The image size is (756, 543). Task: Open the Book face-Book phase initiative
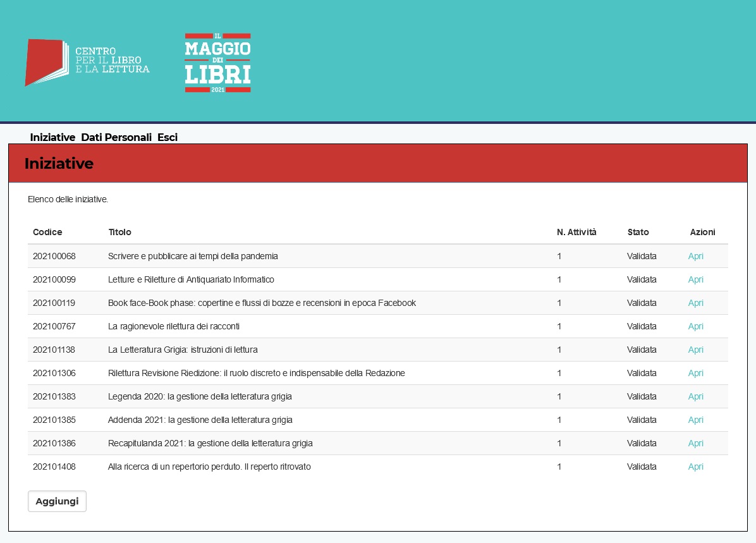point(695,303)
